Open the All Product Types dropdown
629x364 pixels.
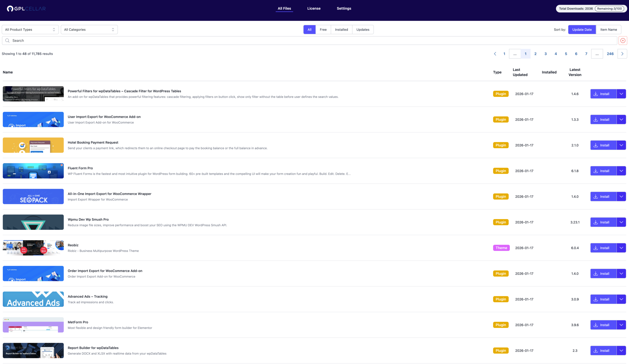pos(30,30)
